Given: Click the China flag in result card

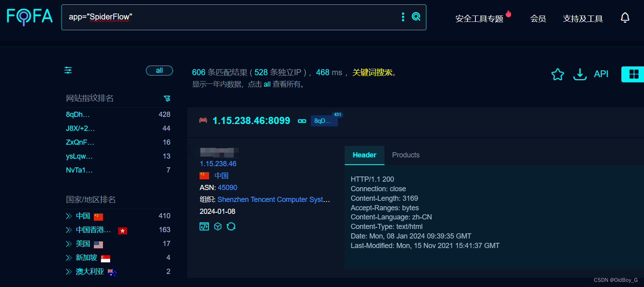Looking at the screenshot, I should click(x=204, y=176).
